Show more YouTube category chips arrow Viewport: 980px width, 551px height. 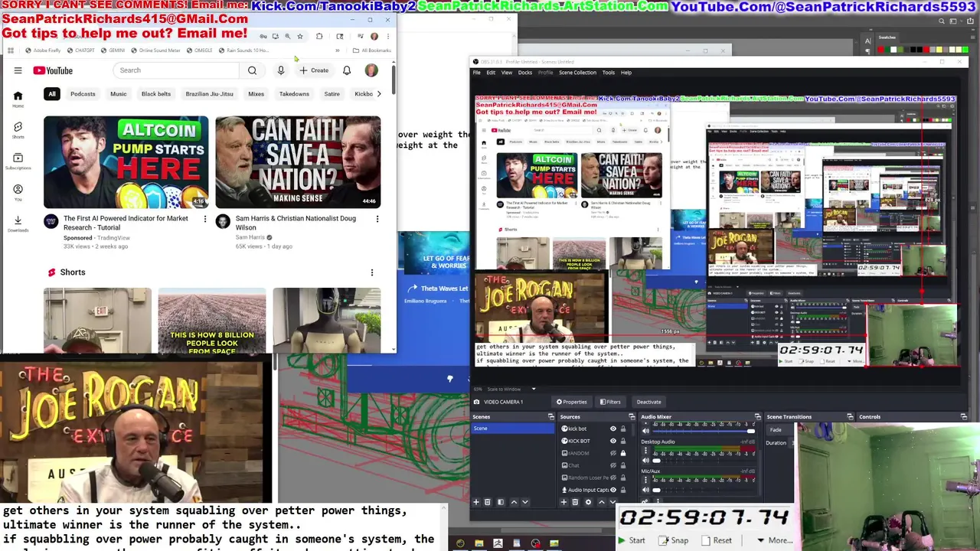pyautogui.click(x=378, y=94)
